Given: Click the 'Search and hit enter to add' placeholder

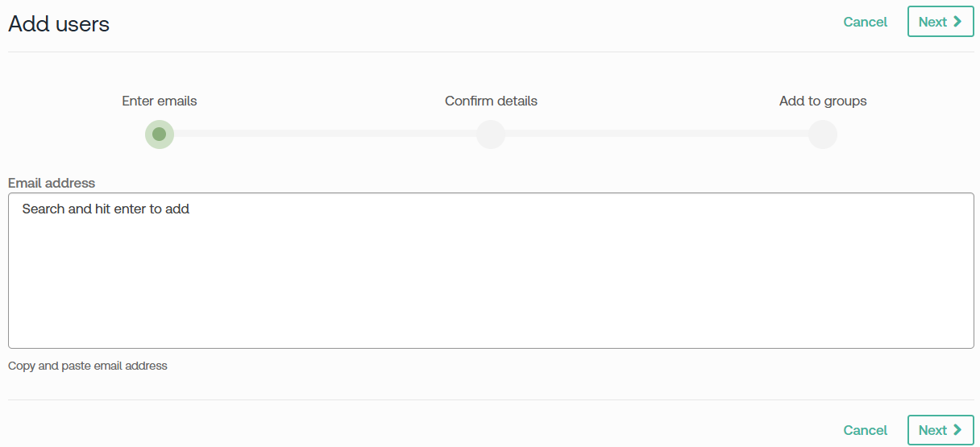Looking at the screenshot, I should (106, 209).
